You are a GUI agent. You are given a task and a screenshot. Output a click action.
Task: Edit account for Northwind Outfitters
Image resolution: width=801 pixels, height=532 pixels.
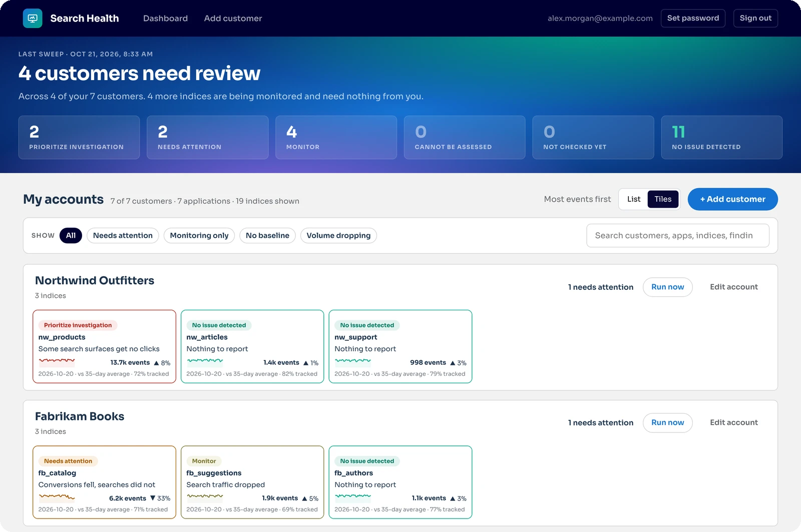pos(733,287)
